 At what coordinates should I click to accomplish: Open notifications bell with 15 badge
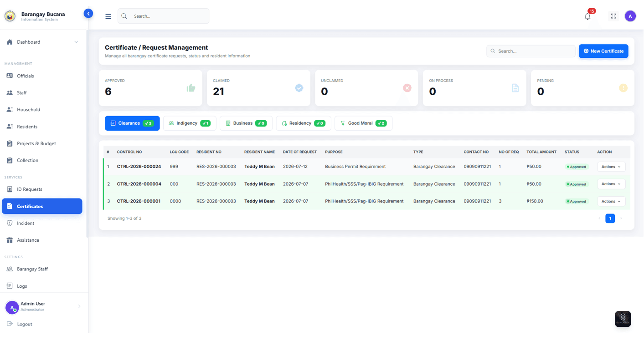[588, 16]
